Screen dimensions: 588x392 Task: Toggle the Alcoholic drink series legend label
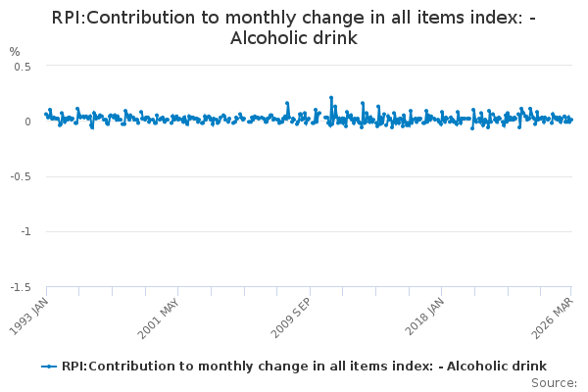click(x=304, y=367)
